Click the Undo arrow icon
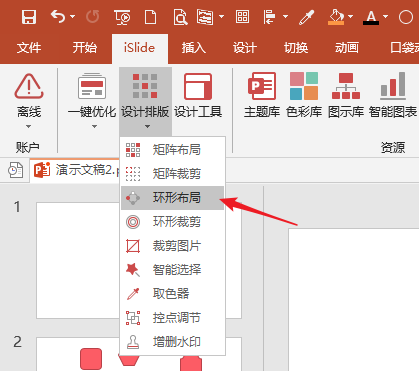The image size is (419, 371). coord(58,16)
